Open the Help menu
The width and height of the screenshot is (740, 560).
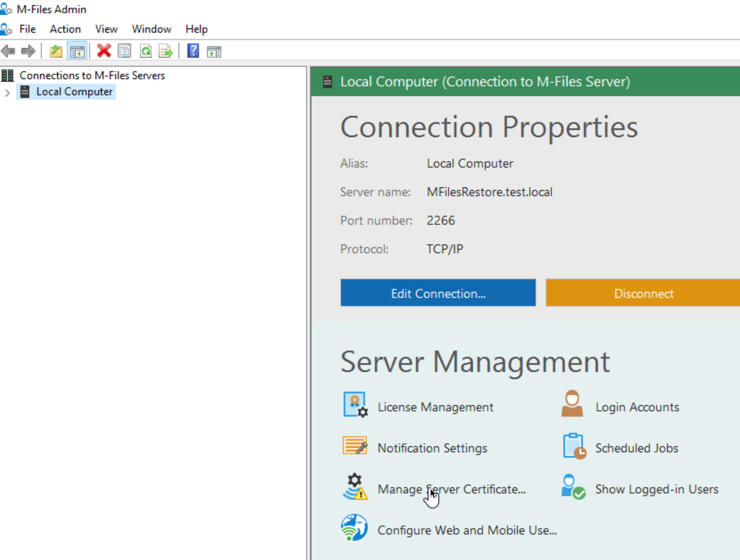[x=197, y=29]
